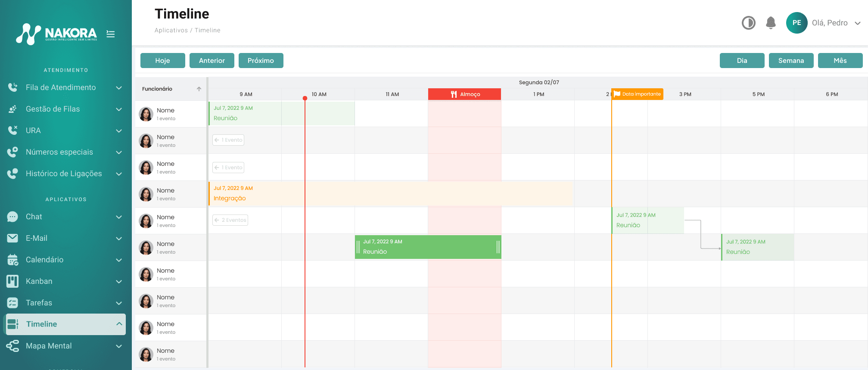The image size is (868, 370).
Task: Switch to Semana view
Action: point(791,60)
